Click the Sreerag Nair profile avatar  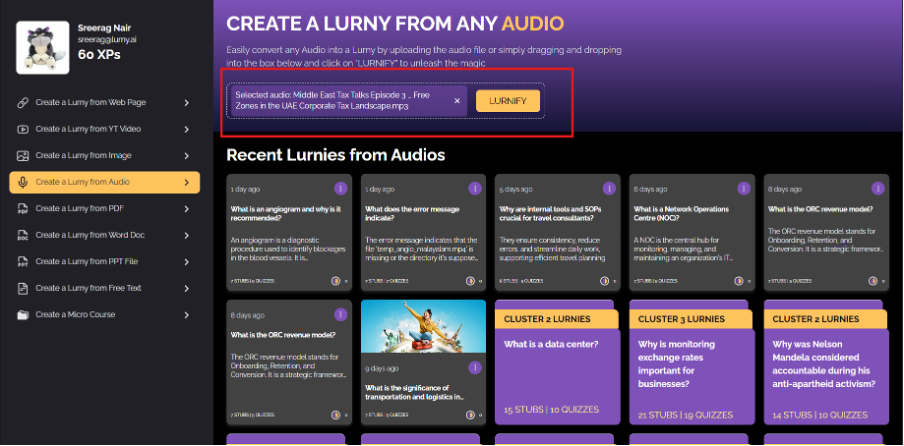(41, 48)
